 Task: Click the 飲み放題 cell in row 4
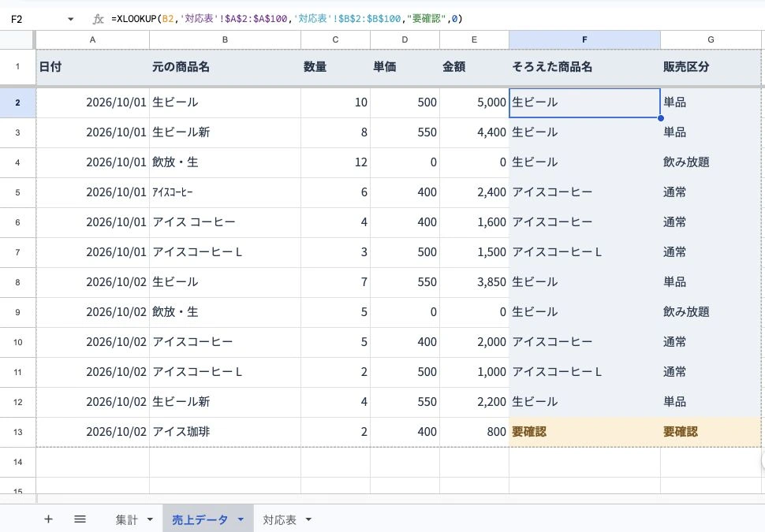(711, 162)
